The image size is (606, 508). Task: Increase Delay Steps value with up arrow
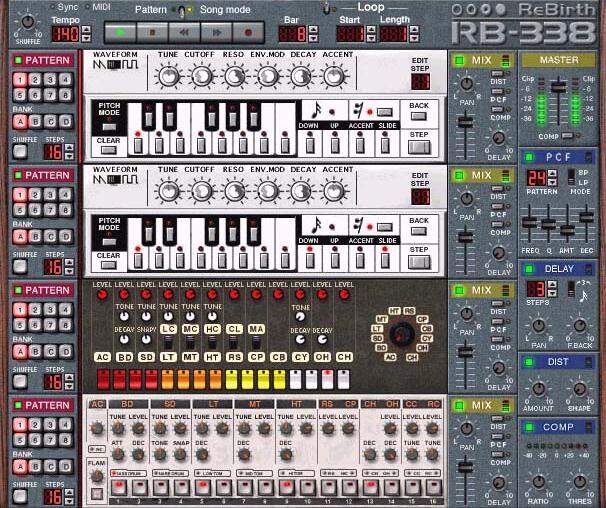(553, 285)
